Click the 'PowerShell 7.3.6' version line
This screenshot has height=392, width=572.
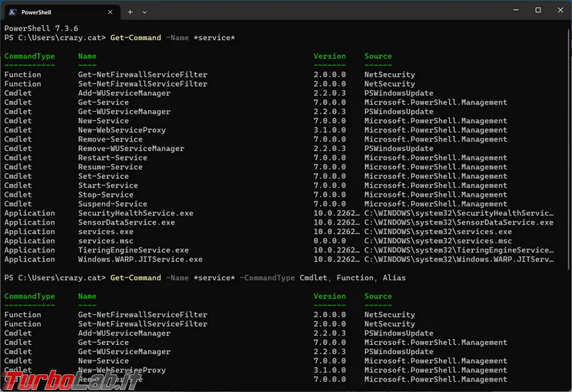coord(41,28)
